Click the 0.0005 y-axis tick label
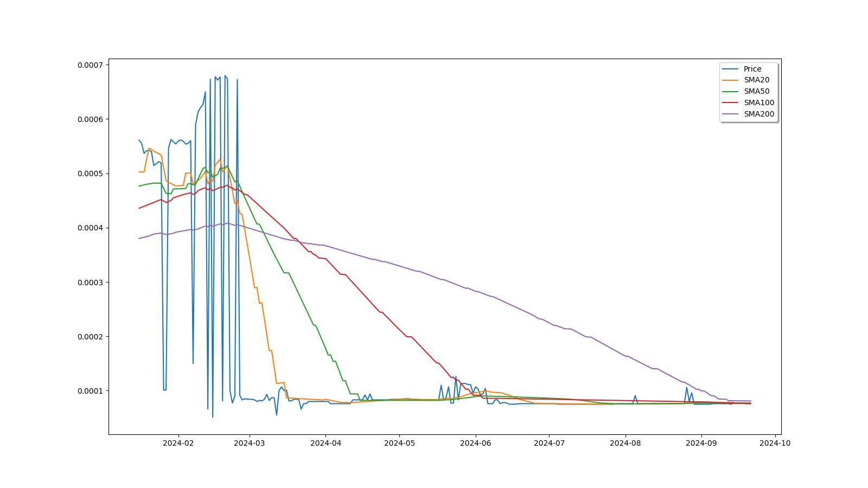The height and width of the screenshot is (488, 868). click(x=91, y=174)
